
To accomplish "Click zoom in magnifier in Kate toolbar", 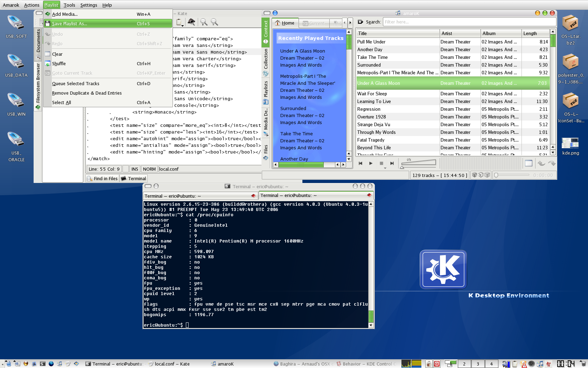I will pos(204,22).
